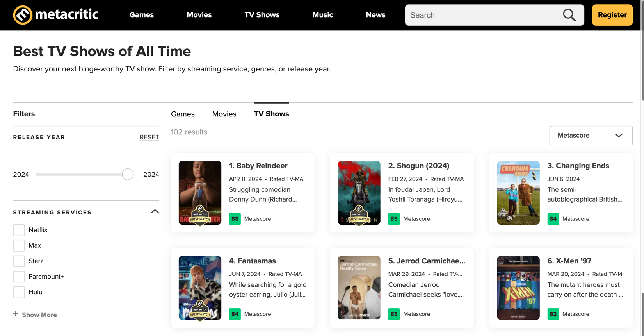Click the 'Best TV Shows of All Time' heading
The image size is (644, 336).
coord(102,52)
